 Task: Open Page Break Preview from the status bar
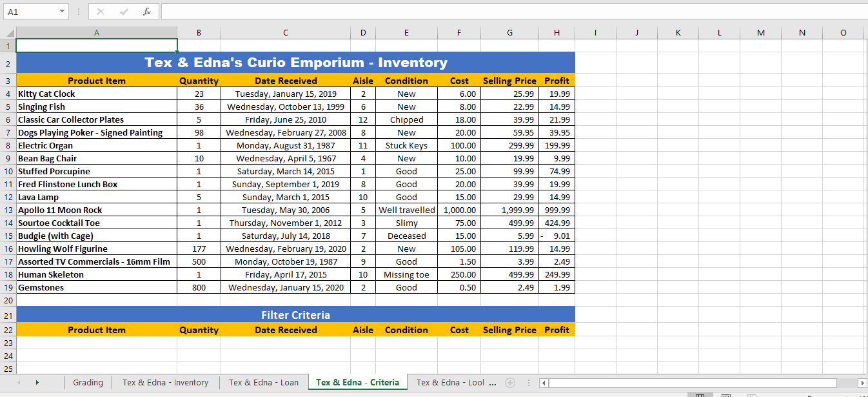pyautogui.click(x=751, y=394)
